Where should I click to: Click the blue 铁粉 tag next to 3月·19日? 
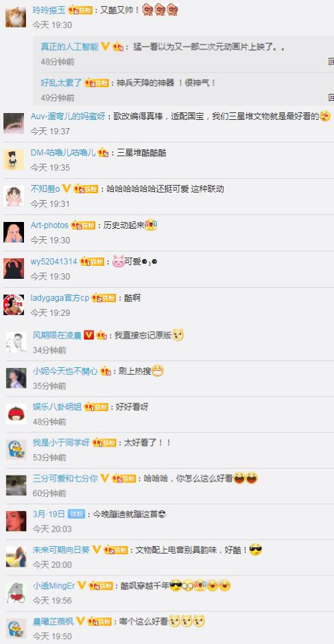point(76,515)
